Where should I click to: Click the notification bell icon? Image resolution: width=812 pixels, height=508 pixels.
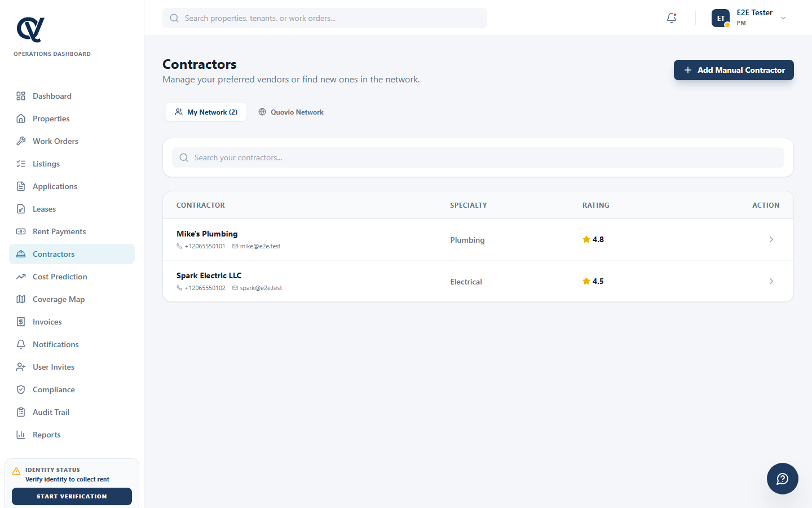tap(671, 17)
